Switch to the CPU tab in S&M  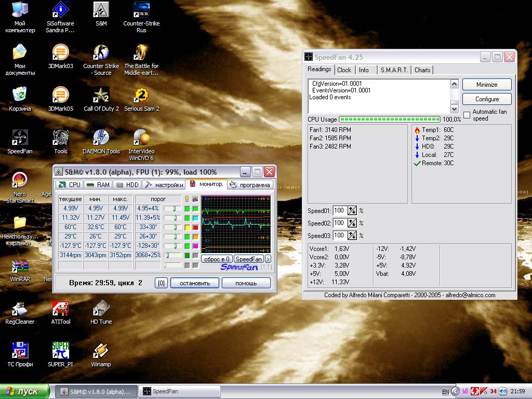point(70,184)
